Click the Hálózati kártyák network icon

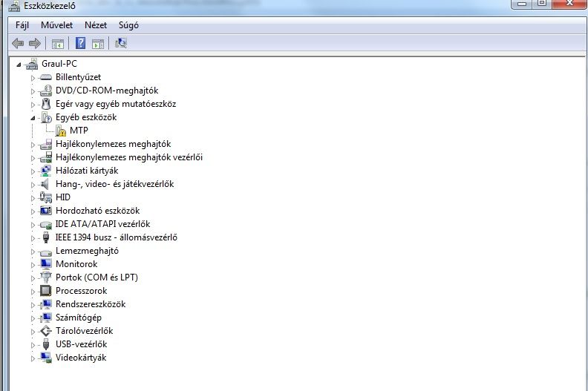click(46, 171)
